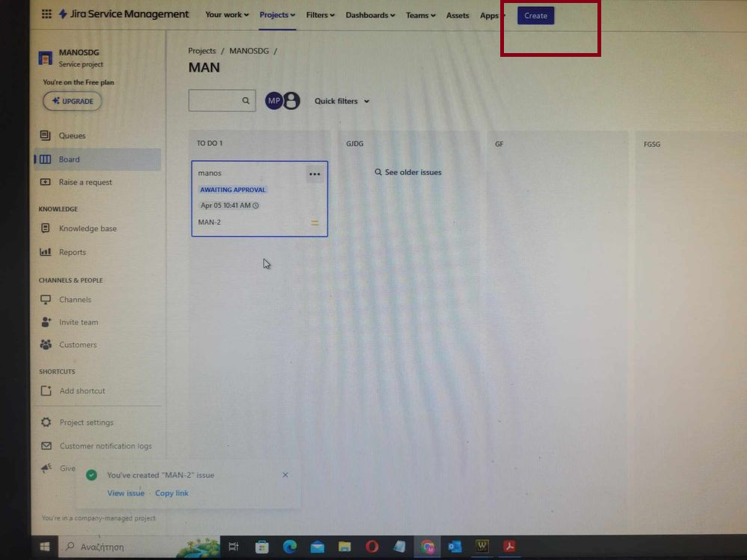Click the Windows taskbar search box
Image resolution: width=747 pixels, height=560 pixels.
(138, 547)
